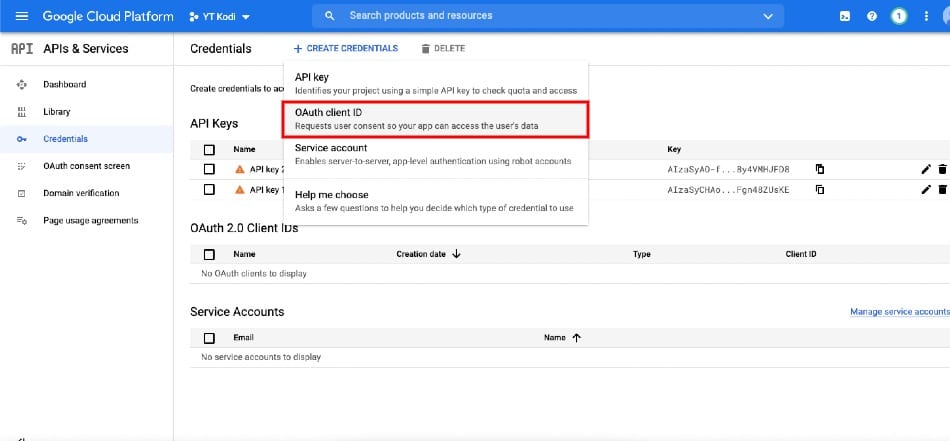Click the DELETE button
The image size is (950, 441).
coord(443,48)
